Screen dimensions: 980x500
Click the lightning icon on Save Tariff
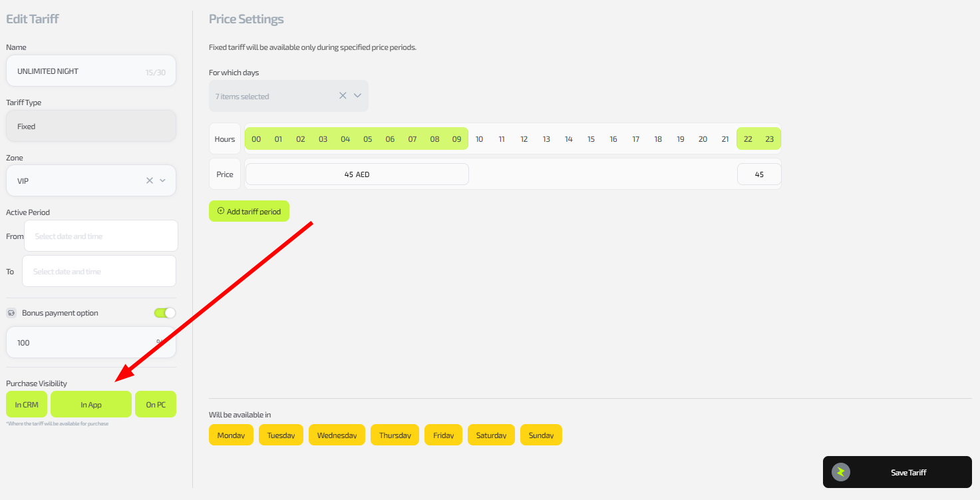click(840, 472)
